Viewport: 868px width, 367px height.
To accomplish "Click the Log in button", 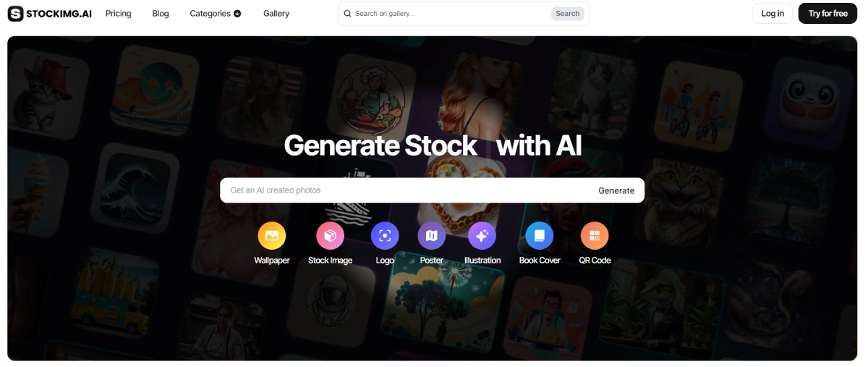I will pyautogui.click(x=773, y=14).
